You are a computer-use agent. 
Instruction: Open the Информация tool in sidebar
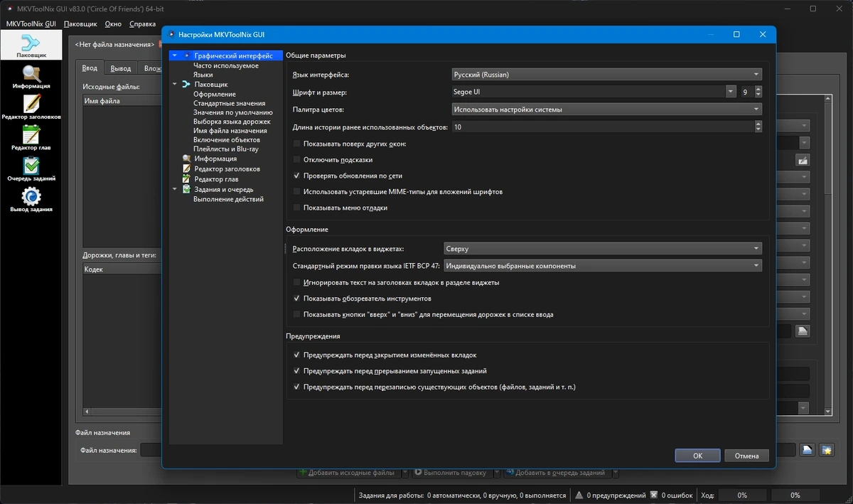[x=31, y=76]
